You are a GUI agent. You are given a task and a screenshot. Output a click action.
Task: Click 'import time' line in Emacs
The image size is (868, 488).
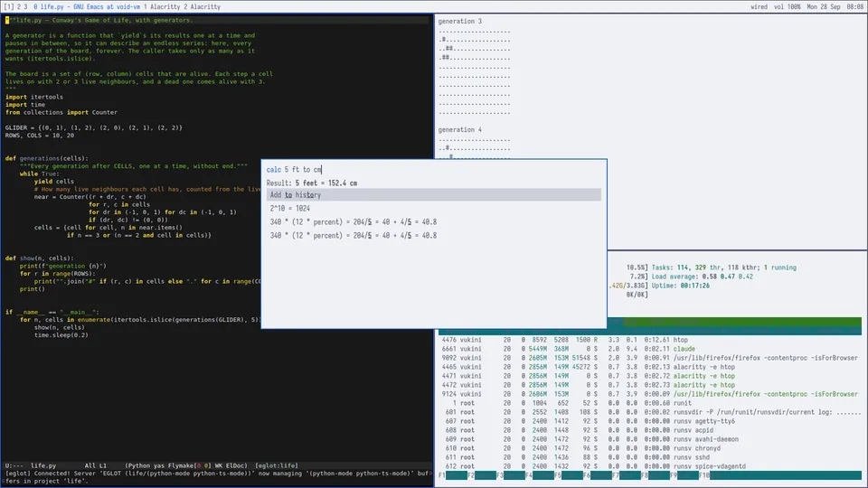coord(25,105)
